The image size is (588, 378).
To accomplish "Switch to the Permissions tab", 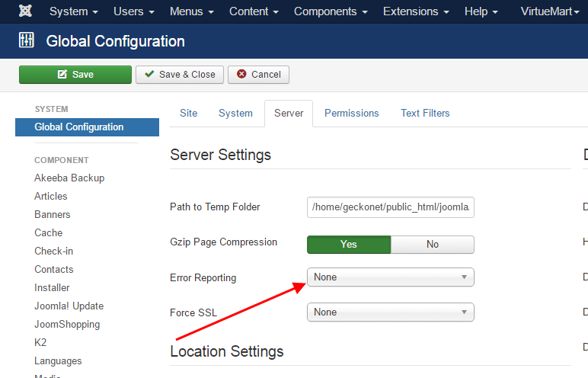I will pyautogui.click(x=351, y=114).
